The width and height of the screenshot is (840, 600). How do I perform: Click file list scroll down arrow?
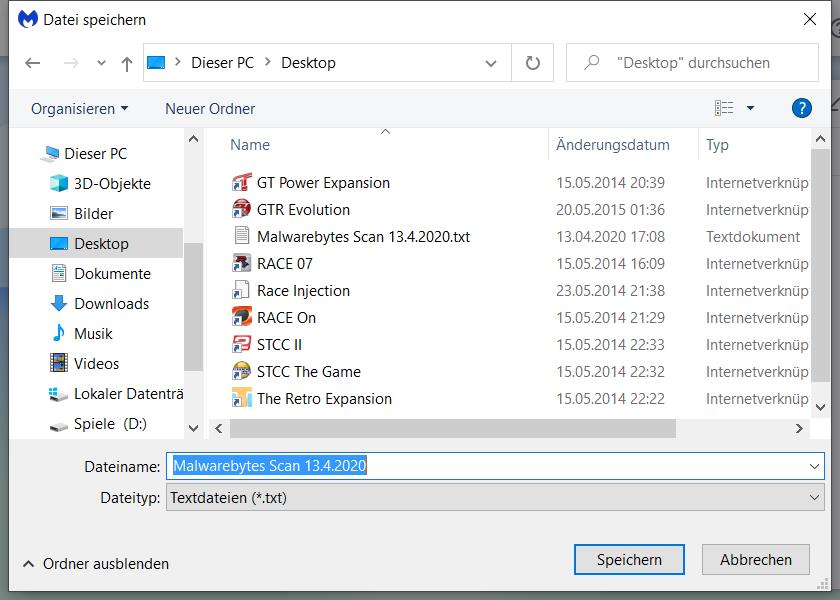tap(820, 408)
